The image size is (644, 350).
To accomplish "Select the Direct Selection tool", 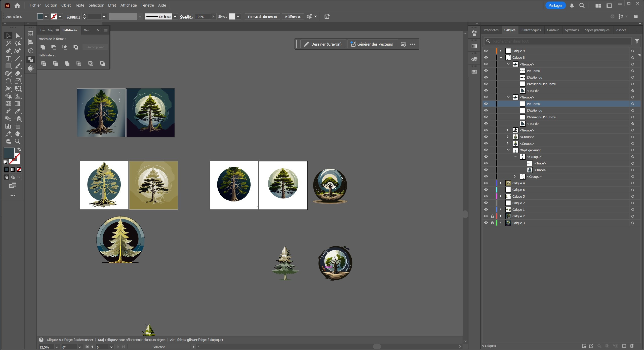I will click(18, 36).
